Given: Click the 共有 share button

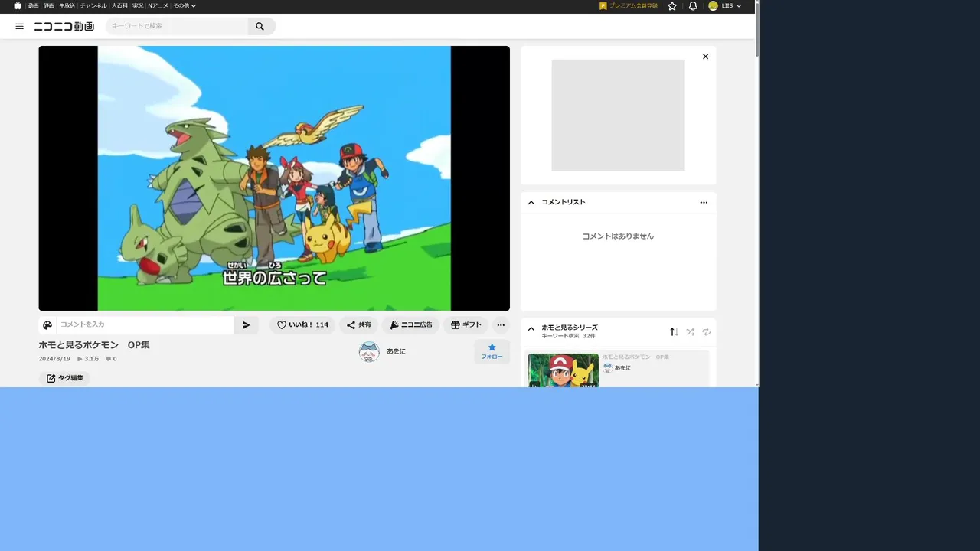Looking at the screenshot, I should pyautogui.click(x=359, y=325).
